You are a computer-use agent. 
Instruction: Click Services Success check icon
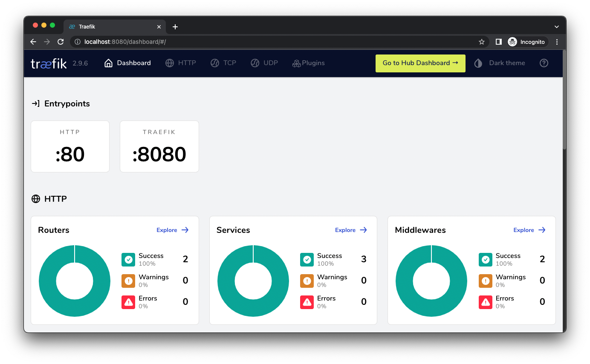(307, 259)
